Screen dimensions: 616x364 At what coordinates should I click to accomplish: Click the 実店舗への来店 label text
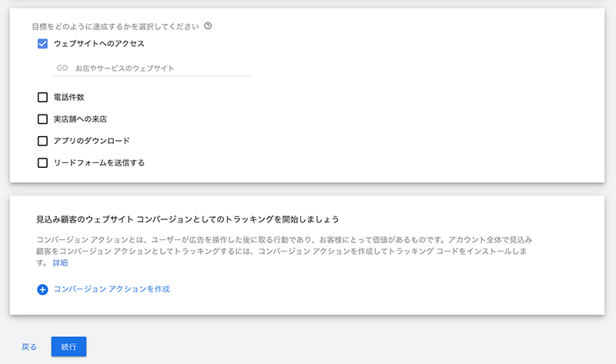tap(80, 119)
